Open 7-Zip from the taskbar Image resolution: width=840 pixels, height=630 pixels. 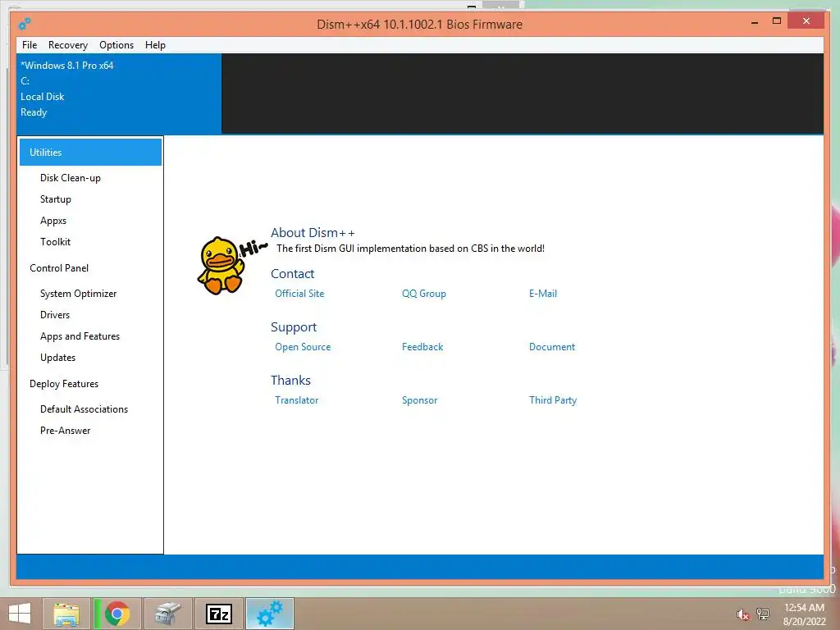(218, 614)
